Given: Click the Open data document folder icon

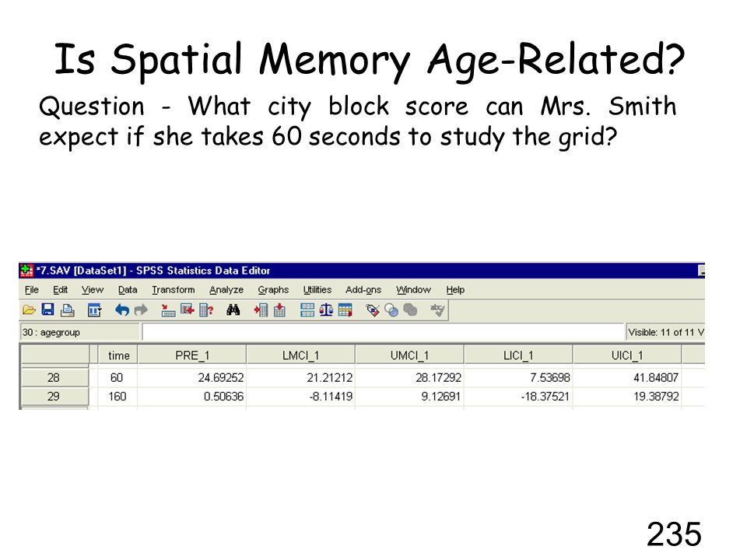Looking at the screenshot, I should point(29,310).
